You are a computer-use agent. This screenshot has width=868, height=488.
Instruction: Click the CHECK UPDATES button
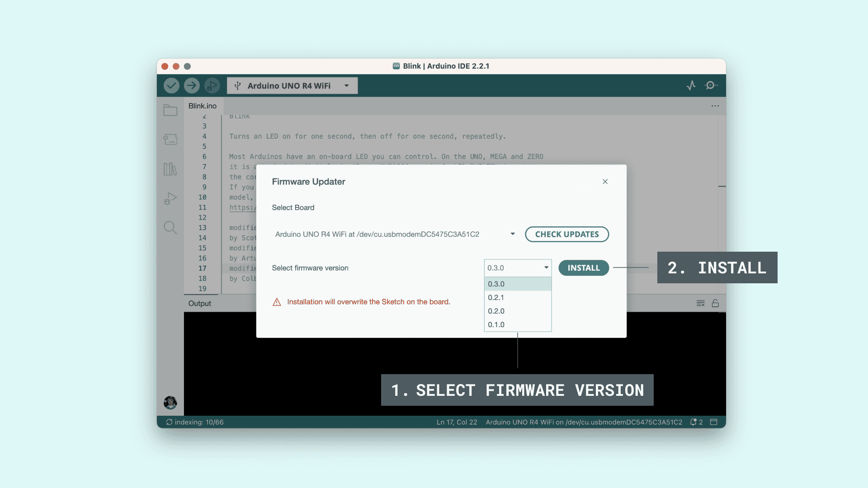567,234
